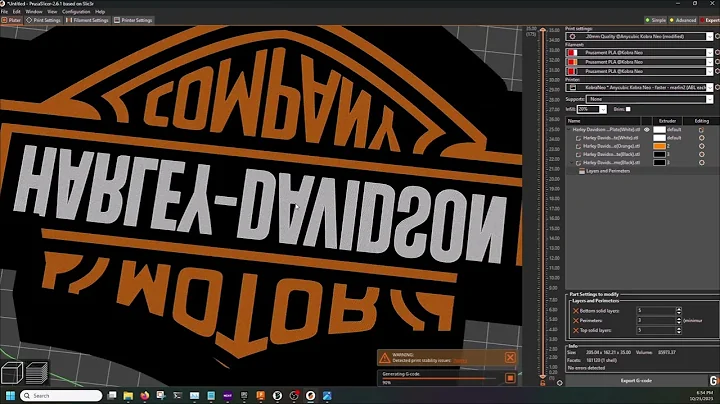Edit printer preset gear icon
Viewport: 720px width, 404px height.
(x=718, y=87)
